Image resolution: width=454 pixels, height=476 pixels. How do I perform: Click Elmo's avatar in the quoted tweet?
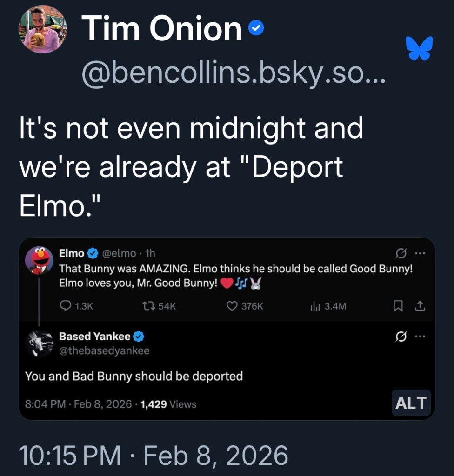39,261
